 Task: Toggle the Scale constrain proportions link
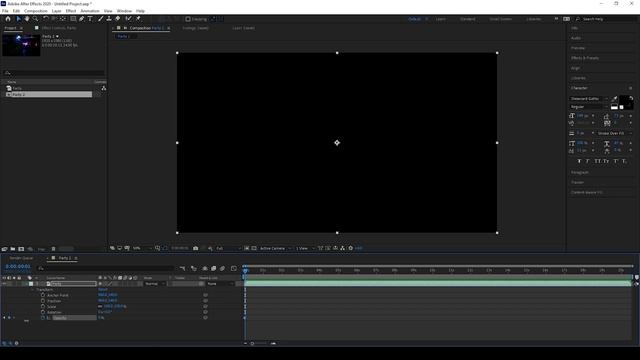click(100, 306)
